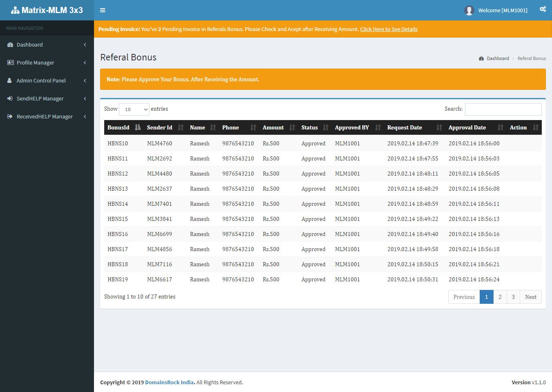Viewport: 552px width, 392px height.
Task: Select pagination page 1
Action: (x=486, y=297)
